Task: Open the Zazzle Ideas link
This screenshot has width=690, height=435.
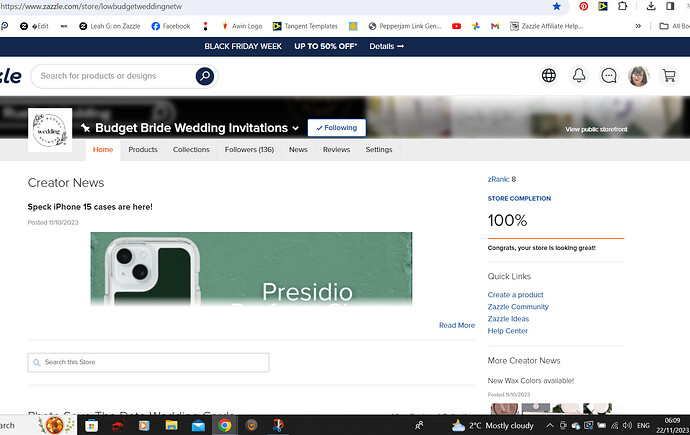Action: 508,318
